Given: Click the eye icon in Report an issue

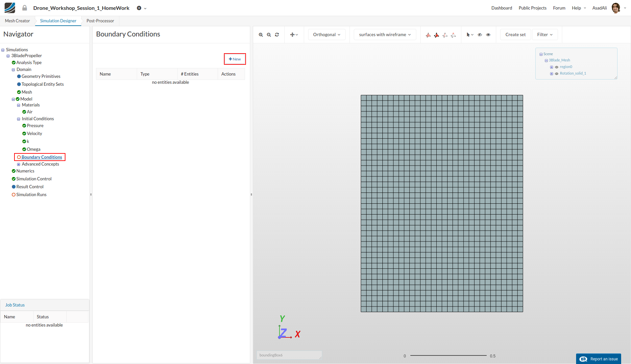Looking at the screenshot, I should [x=583, y=359].
